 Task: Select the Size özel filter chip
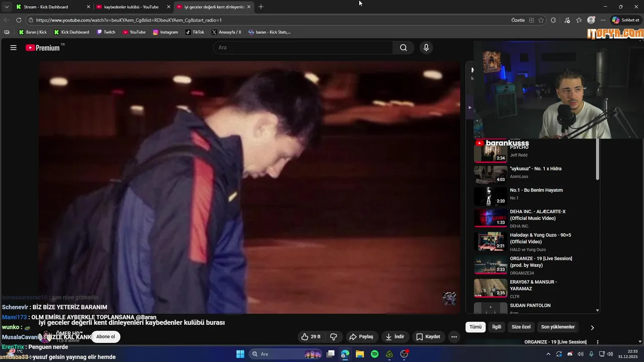click(x=521, y=327)
